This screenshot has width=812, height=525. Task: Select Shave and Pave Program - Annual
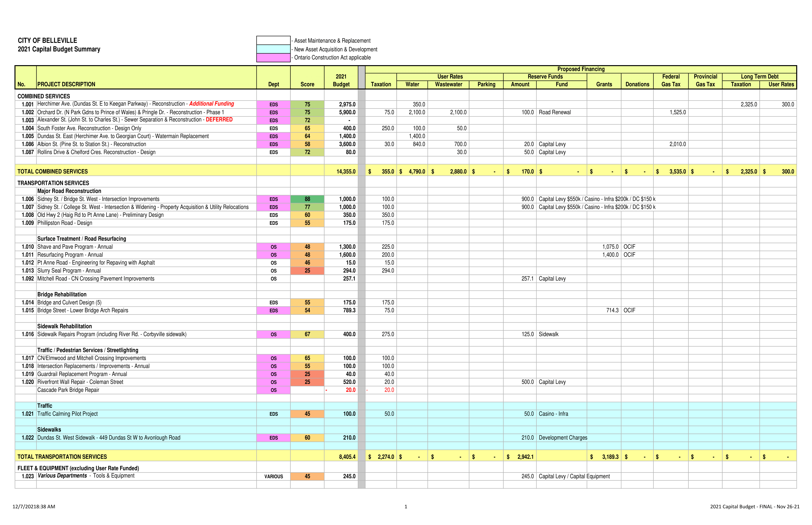click(75, 247)
